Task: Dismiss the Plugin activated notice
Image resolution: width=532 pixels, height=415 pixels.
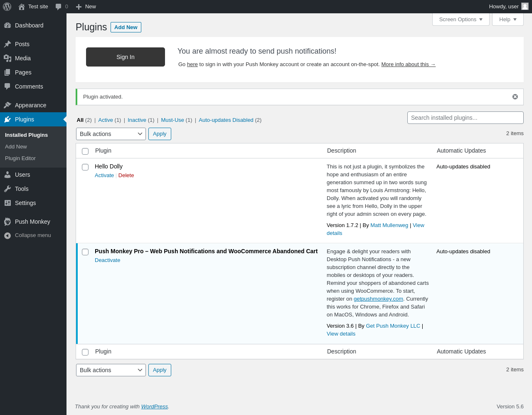Action: [515, 96]
